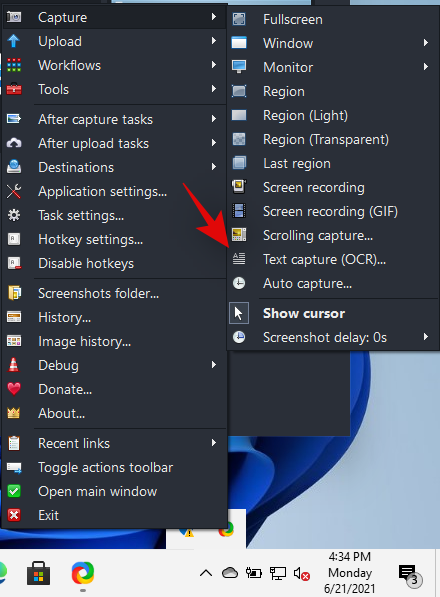Click the After upload tasks cloud icon
The height and width of the screenshot is (597, 440).
14,143
